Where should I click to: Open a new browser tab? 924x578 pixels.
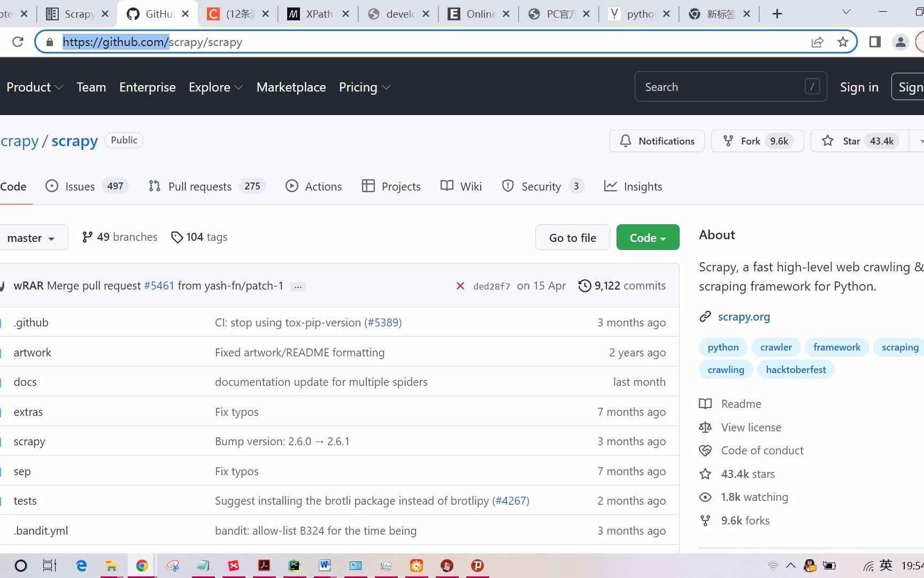[777, 14]
